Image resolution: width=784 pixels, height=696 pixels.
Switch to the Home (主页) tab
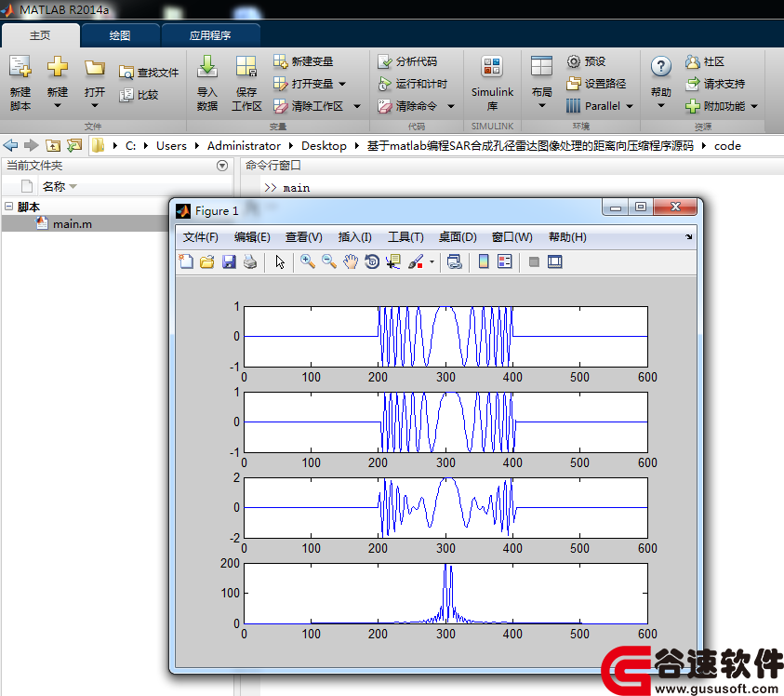pos(40,35)
